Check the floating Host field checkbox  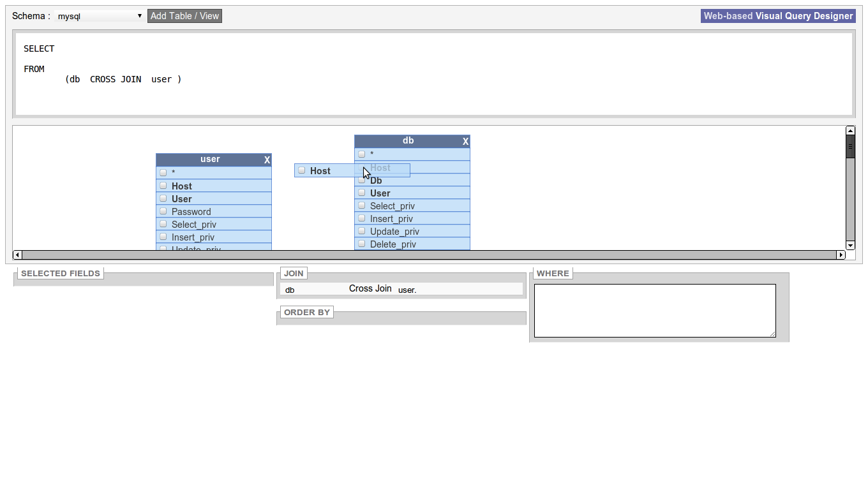(301, 170)
